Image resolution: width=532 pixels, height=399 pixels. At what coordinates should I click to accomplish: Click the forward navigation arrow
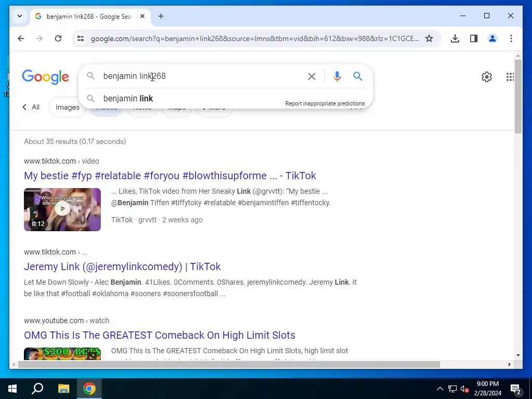(39, 38)
